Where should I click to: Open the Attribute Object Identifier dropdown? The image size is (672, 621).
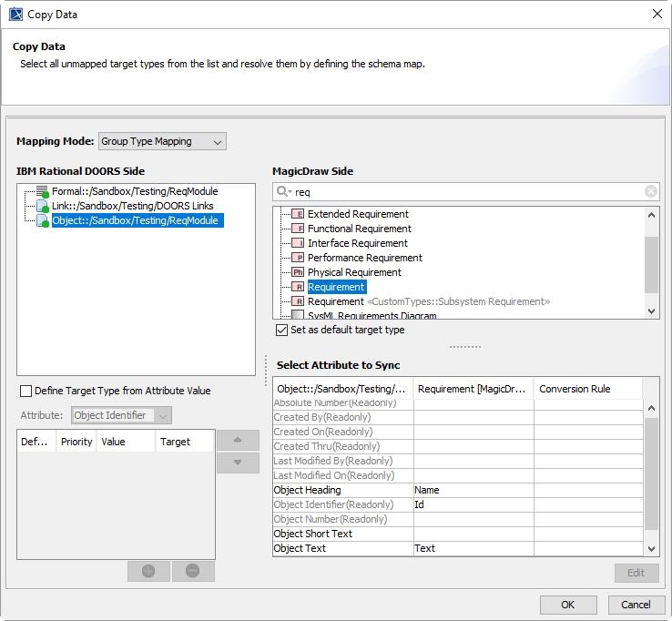tap(121, 415)
